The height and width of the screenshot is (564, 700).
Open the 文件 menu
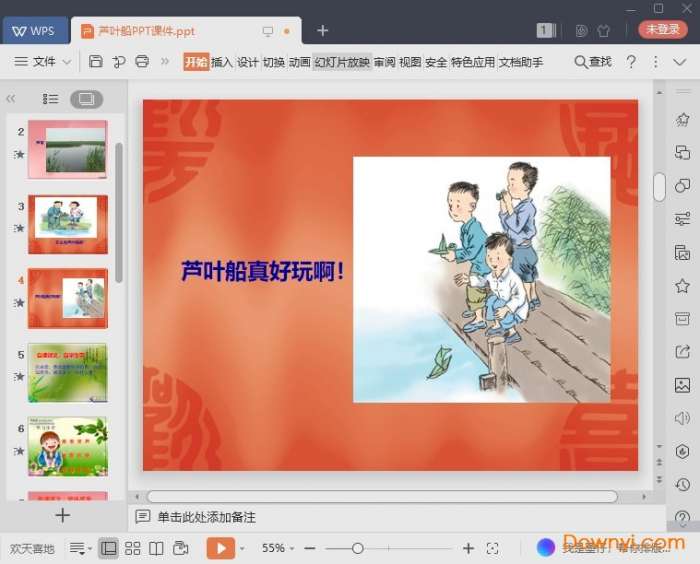tap(35, 61)
